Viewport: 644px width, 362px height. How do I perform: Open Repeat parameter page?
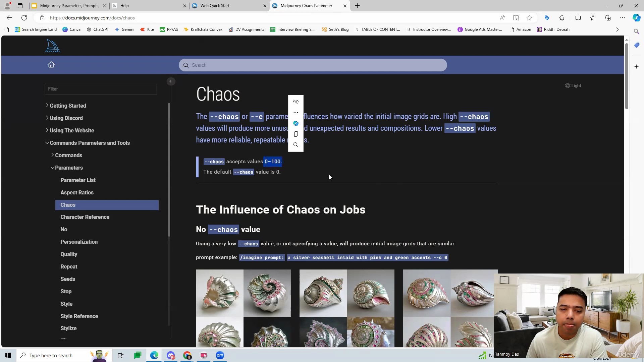69,266
